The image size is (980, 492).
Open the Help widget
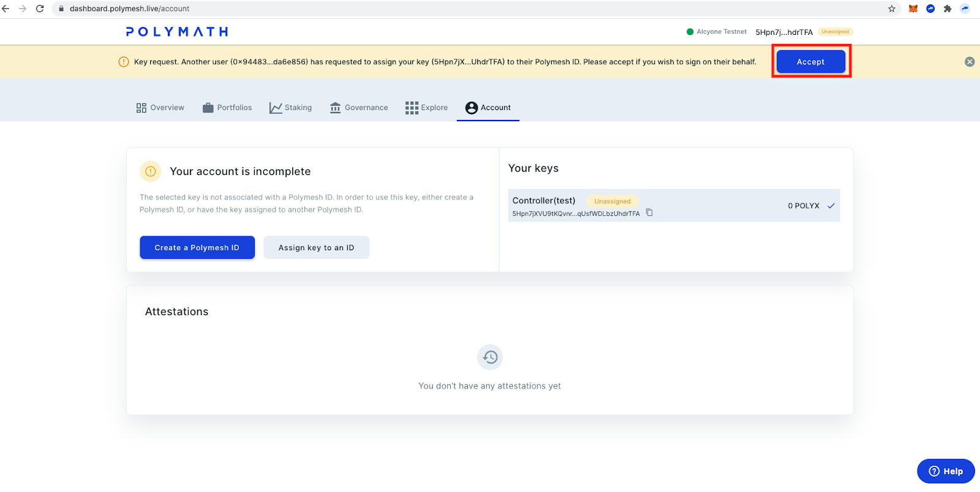point(946,471)
